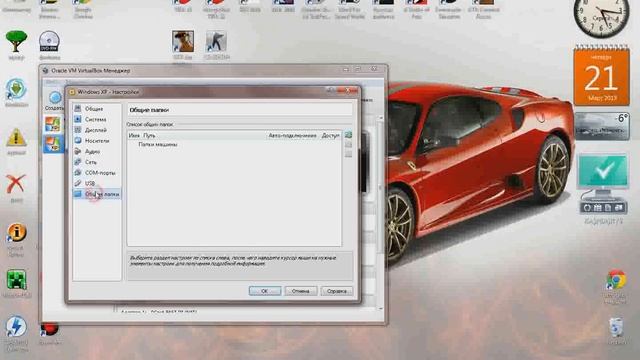Viewport: 640px width, 360px height.
Task: Click the Авто-подключение column header
Action: (x=292, y=136)
